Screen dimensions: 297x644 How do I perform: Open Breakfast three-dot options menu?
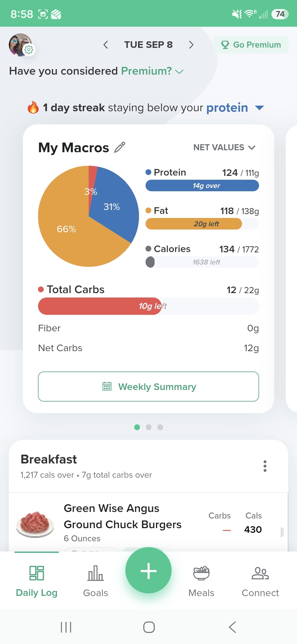click(265, 466)
